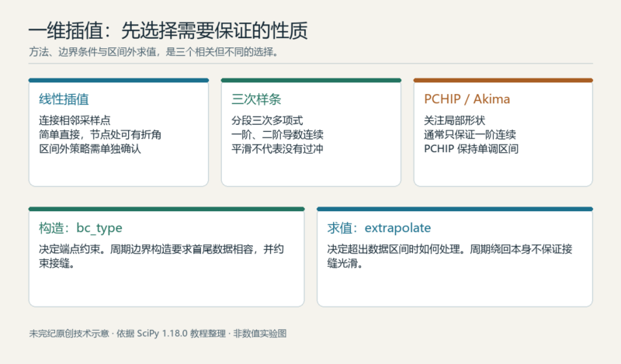Select the line 区间外策略需单独确认
Viewport: 621px width, 364px height.
pos(90,148)
